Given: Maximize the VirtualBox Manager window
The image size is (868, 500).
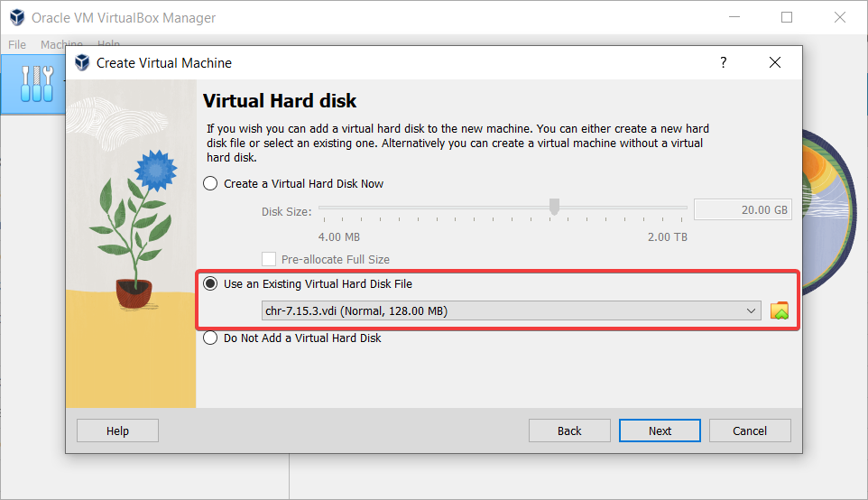Looking at the screenshot, I should 787,17.
